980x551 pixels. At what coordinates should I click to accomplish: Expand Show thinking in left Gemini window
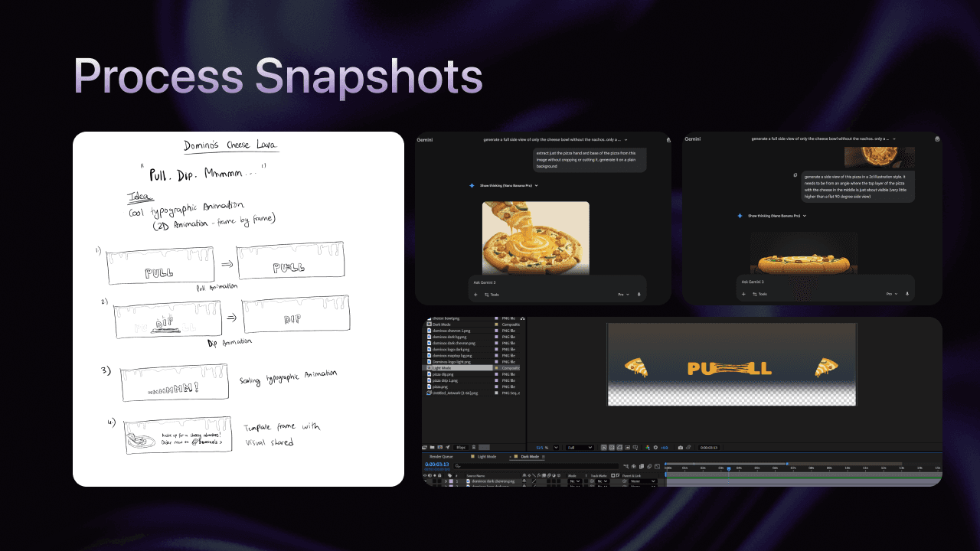point(508,185)
